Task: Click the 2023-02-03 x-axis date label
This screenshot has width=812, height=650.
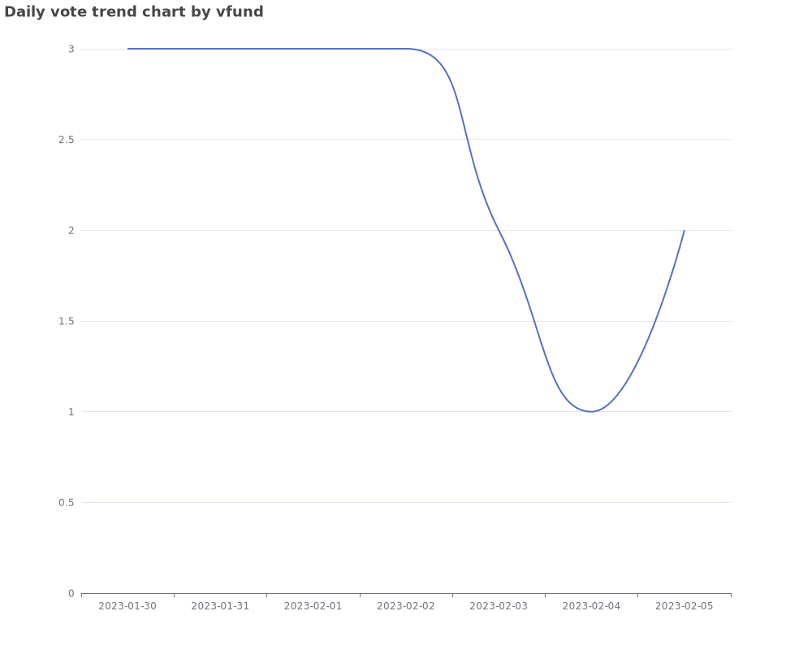Action: click(499, 606)
